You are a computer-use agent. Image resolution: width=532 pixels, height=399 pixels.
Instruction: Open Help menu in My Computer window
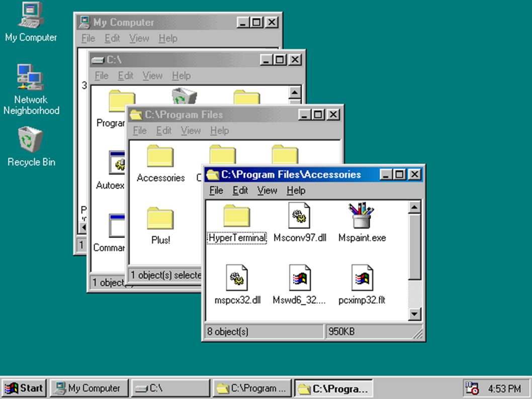(x=168, y=38)
